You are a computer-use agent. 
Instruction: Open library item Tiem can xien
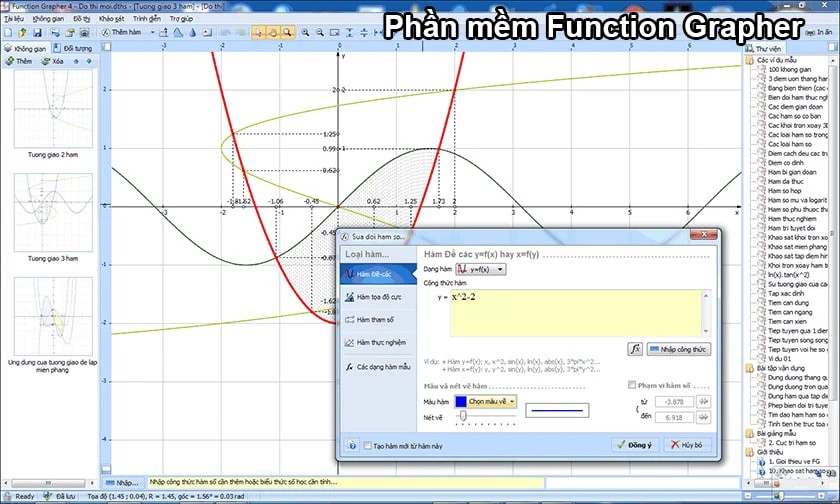[x=787, y=321]
